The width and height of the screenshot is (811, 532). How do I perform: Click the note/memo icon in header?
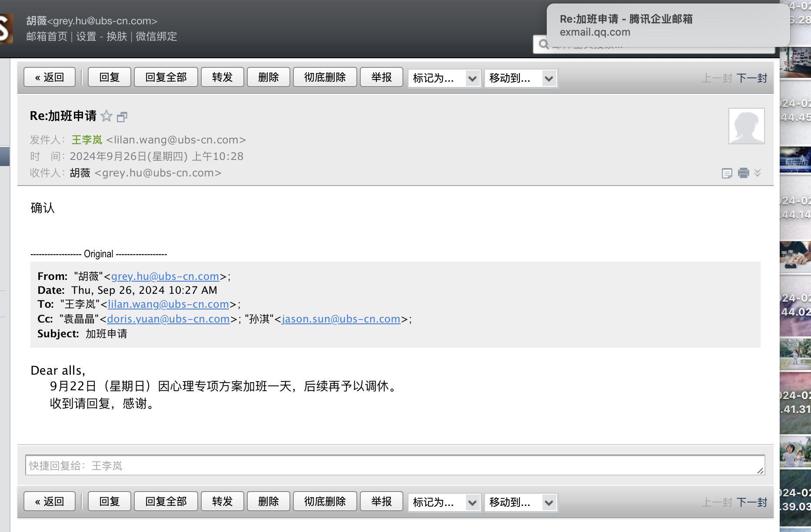coord(727,173)
